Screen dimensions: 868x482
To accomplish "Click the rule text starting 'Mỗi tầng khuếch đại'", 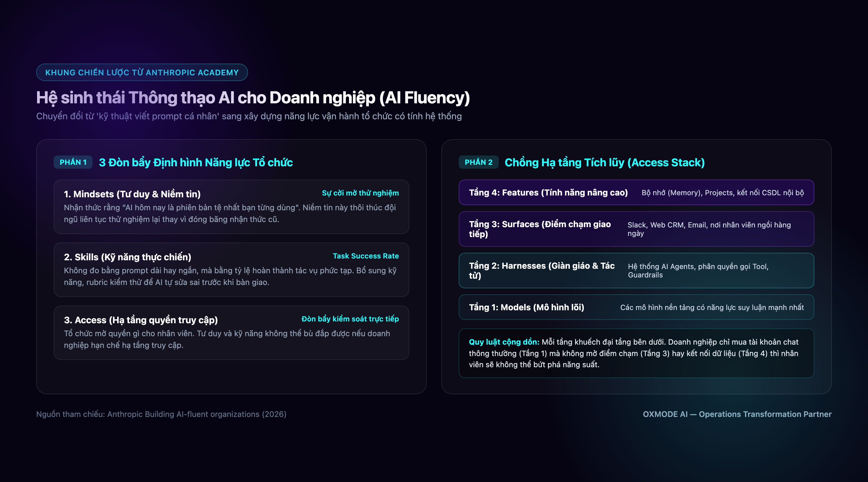I will pos(634,353).
